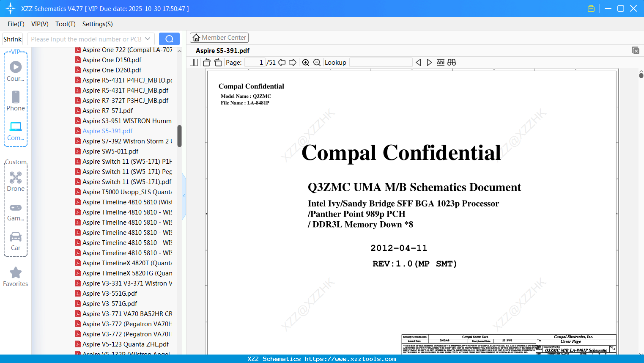Open the Phone category

click(x=16, y=101)
